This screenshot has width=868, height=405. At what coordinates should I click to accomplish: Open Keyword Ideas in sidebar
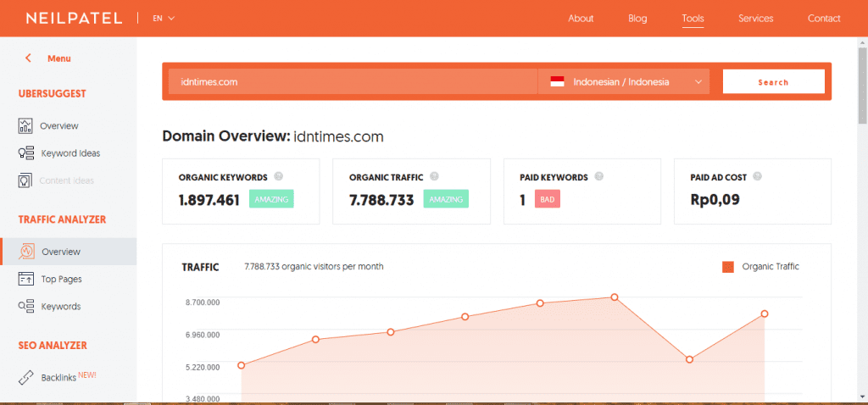coord(71,153)
